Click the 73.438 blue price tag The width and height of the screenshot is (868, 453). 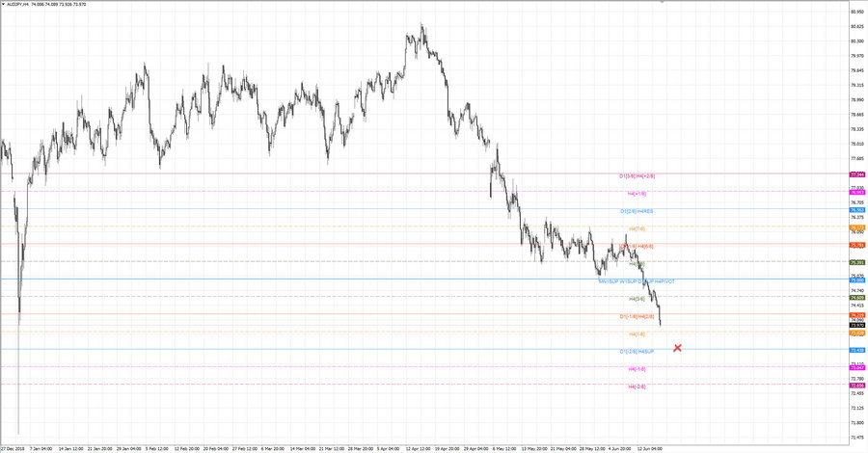pyautogui.click(x=857, y=350)
